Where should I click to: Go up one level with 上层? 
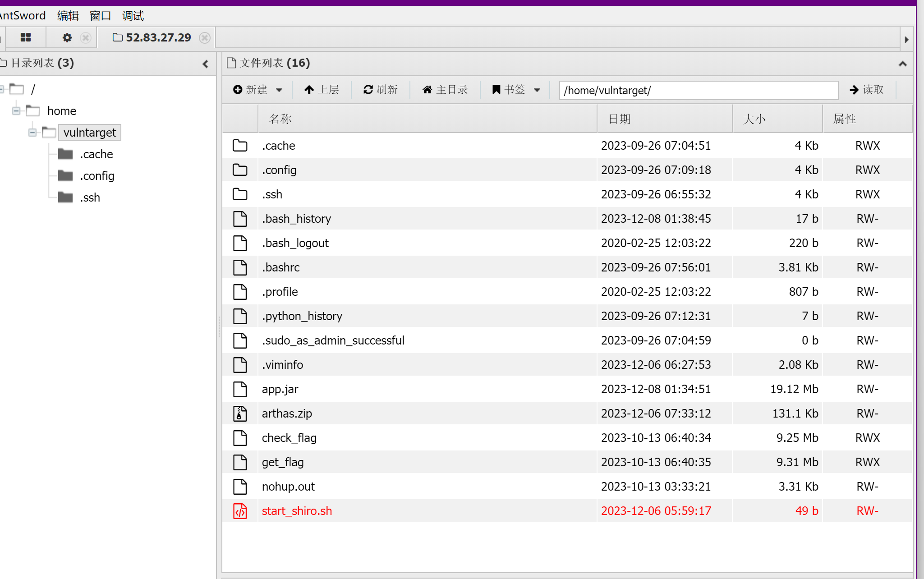[322, 90]
